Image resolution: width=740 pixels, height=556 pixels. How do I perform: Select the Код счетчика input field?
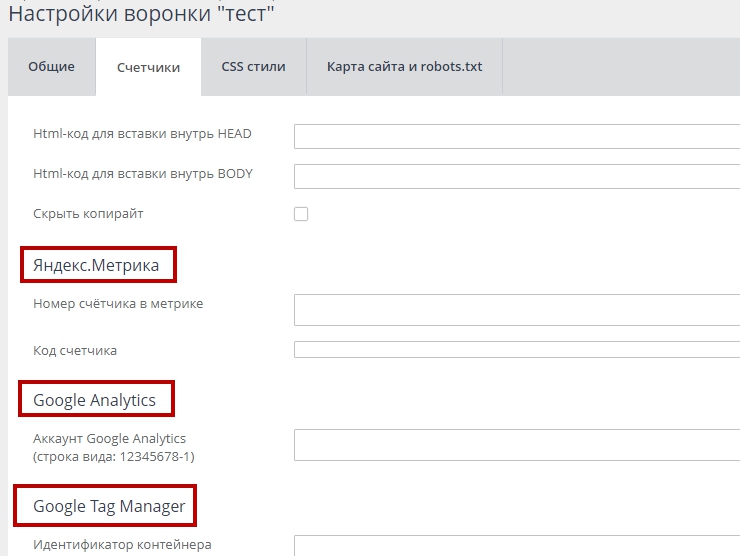click(x=516, y=350)
